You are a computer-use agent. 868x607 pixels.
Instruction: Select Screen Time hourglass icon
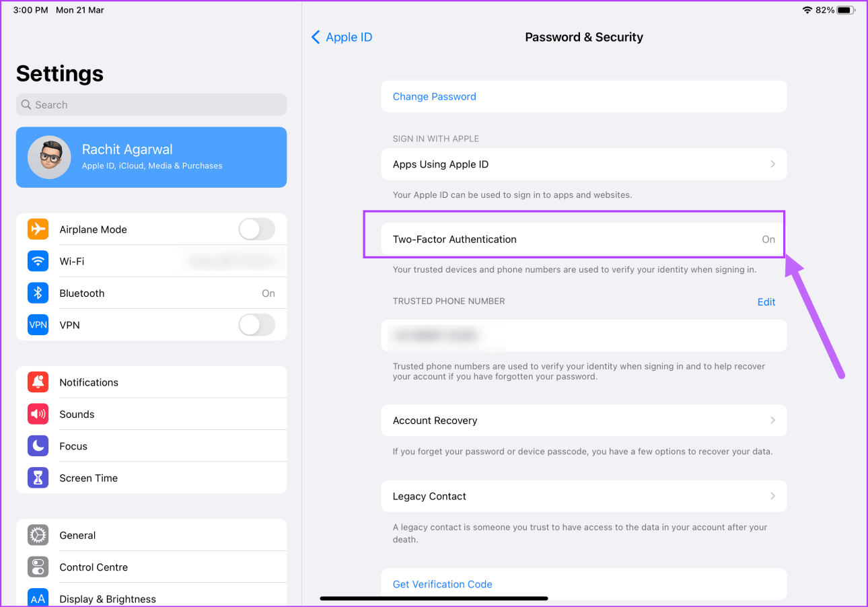[x=38, y=478]
